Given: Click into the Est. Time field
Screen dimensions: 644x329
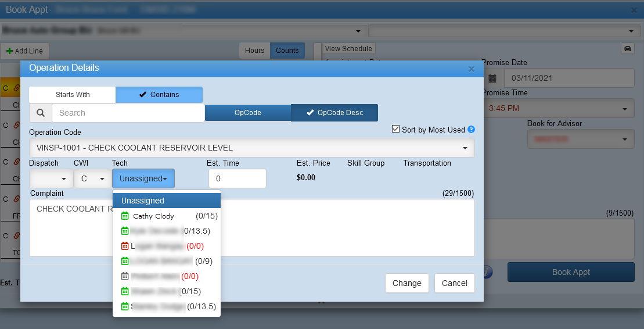Looking at the screenshot, I should [x=236, y=178].
